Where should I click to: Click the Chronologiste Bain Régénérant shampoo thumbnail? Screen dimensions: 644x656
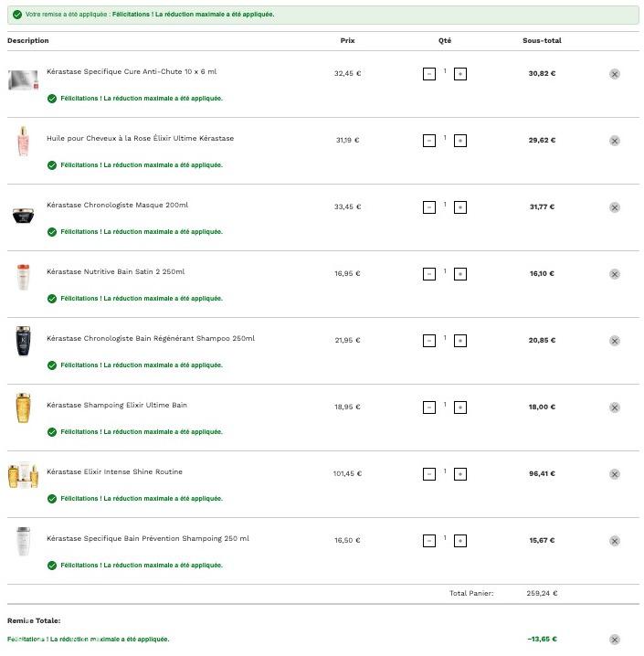23,341
